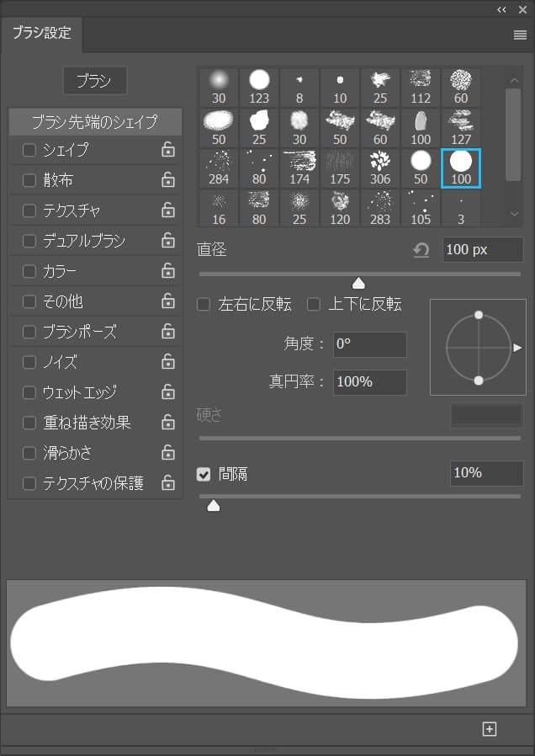Select the highlighted round 100 brush tip
Screen dimensions: 535x756
[x=461, y=168]
